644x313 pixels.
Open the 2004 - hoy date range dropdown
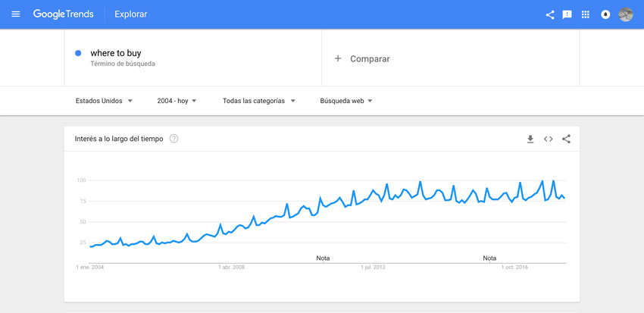pyautogui.click(x=177, y=101)
